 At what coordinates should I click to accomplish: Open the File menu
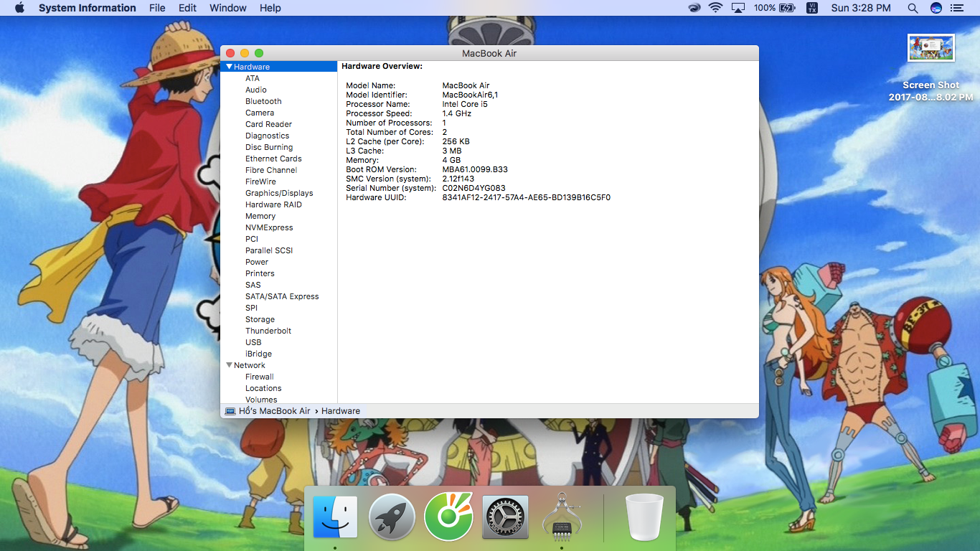coord(157,8)
